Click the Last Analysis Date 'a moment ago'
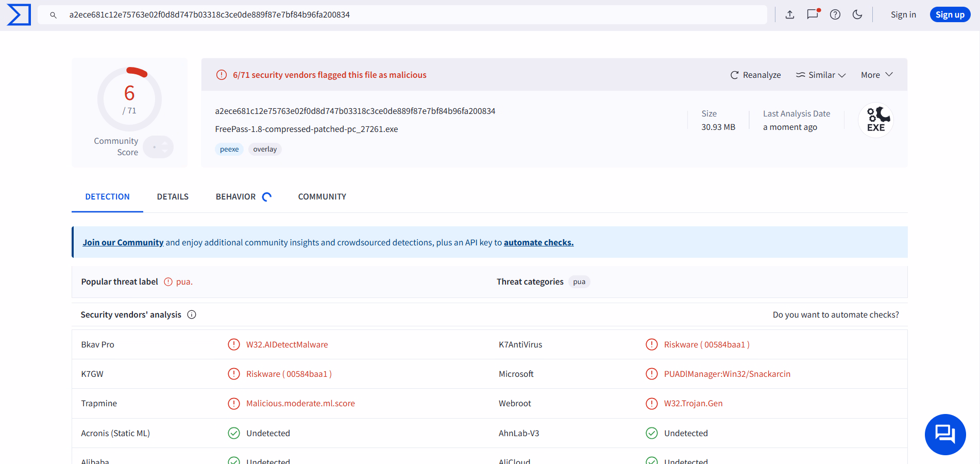 tap(790, 127)
